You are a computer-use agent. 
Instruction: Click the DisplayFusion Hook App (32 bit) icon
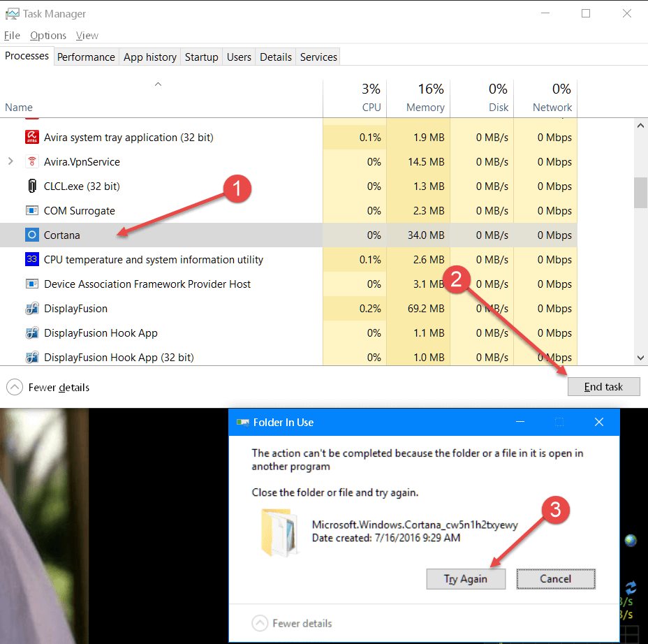click(32, 357)
